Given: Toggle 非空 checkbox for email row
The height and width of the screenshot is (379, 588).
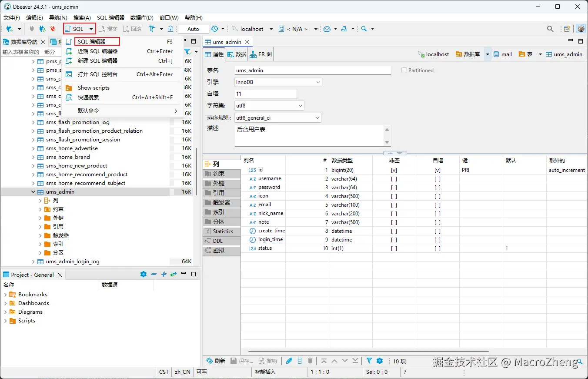Looking at the screenshot, I should point(394,205).
